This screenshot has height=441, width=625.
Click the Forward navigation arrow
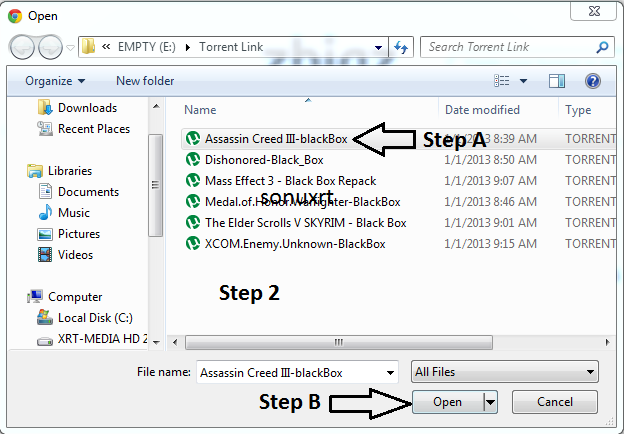(x=50, y=47)
